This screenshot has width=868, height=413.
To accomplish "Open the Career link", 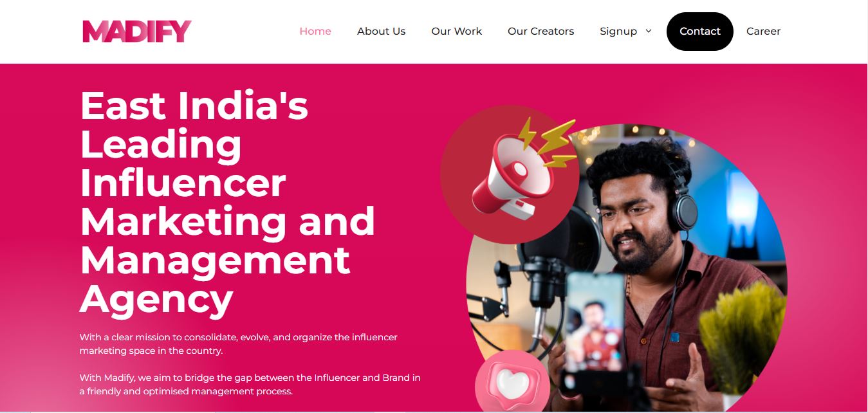I will pyautogui.click(x=764, y=31).
